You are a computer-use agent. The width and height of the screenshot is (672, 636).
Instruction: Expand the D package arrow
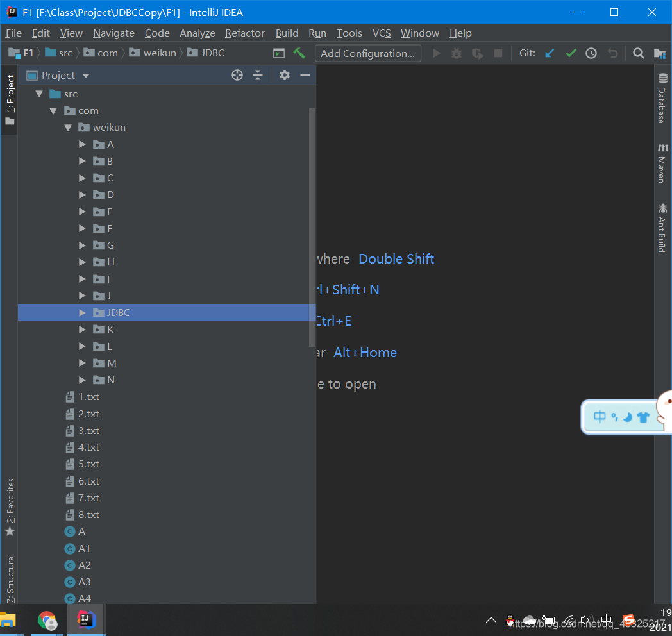point(82,195)
